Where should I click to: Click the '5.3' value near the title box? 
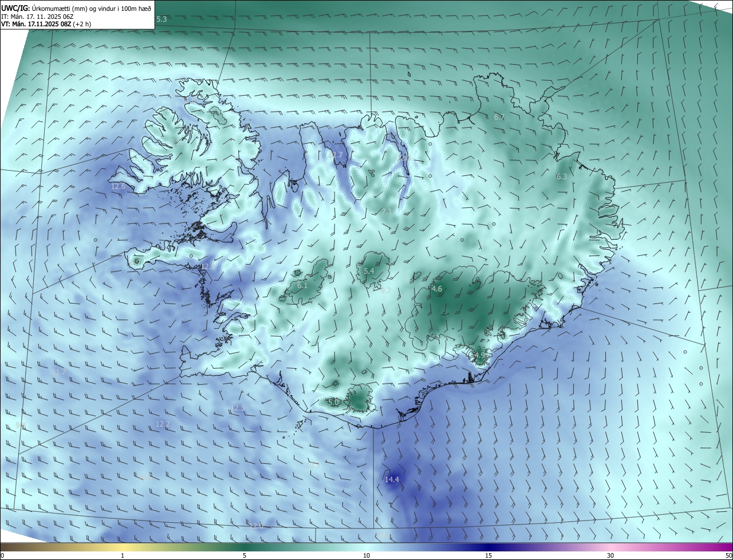click(161, 19)
